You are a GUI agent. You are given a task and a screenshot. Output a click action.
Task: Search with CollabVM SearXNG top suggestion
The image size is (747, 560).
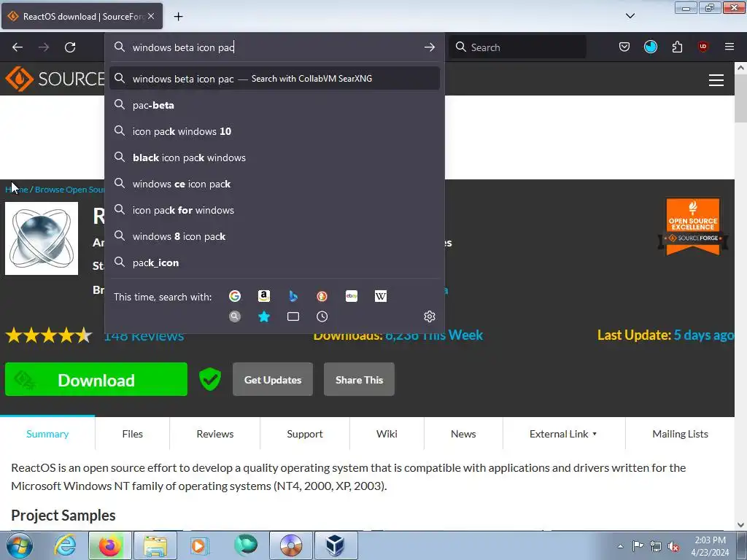(x=274, y=79)
